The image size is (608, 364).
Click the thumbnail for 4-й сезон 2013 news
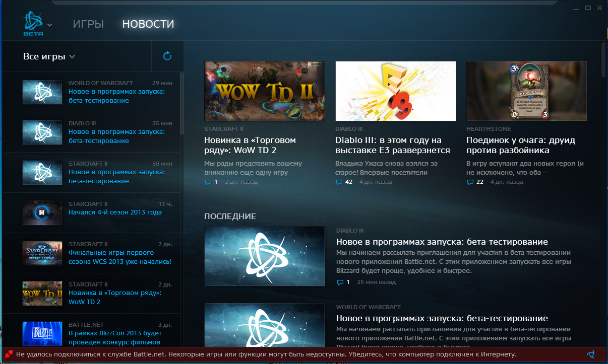tap(42, 213)
